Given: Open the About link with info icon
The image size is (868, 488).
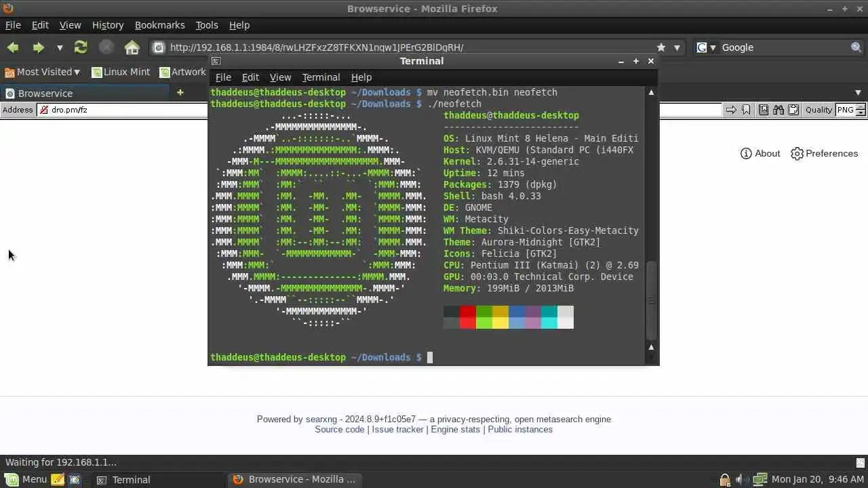Looking at the screenshot, I should click(x=760, y=153).
